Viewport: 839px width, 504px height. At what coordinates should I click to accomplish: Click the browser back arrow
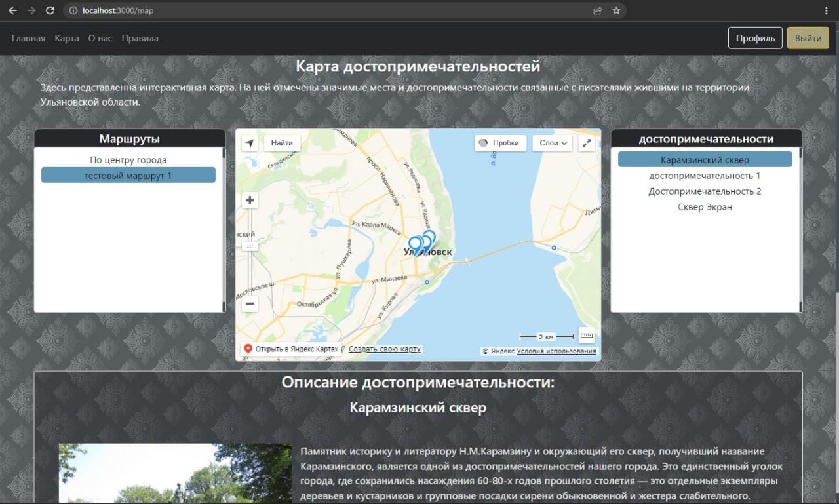12,10
